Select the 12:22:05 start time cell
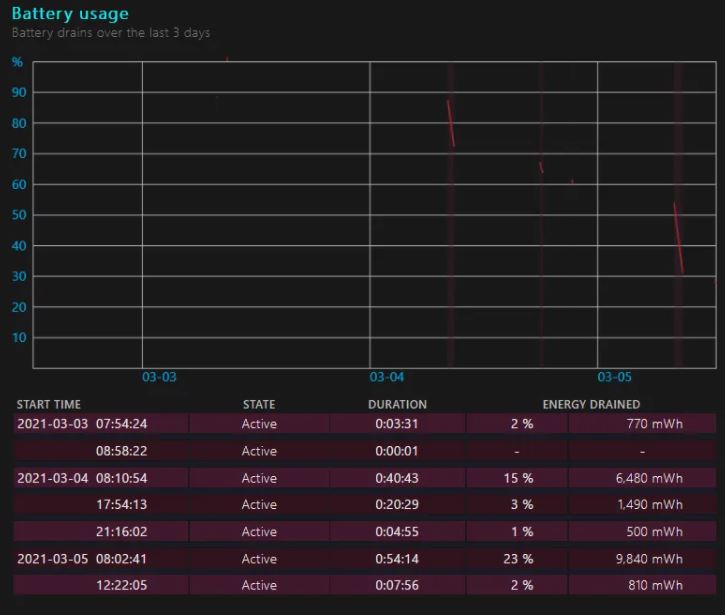This screenshot has height=615, width=725. [x=122, y=585]
